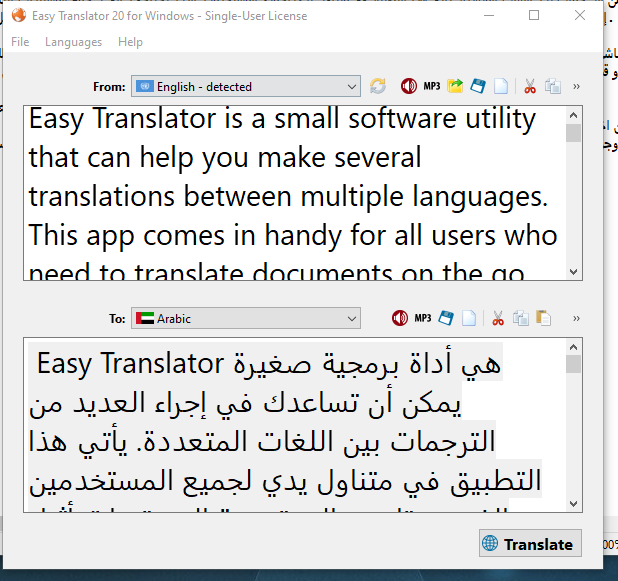Cut translation with To scissors icon
The image size is (618, 581).
tap(498, 318)
